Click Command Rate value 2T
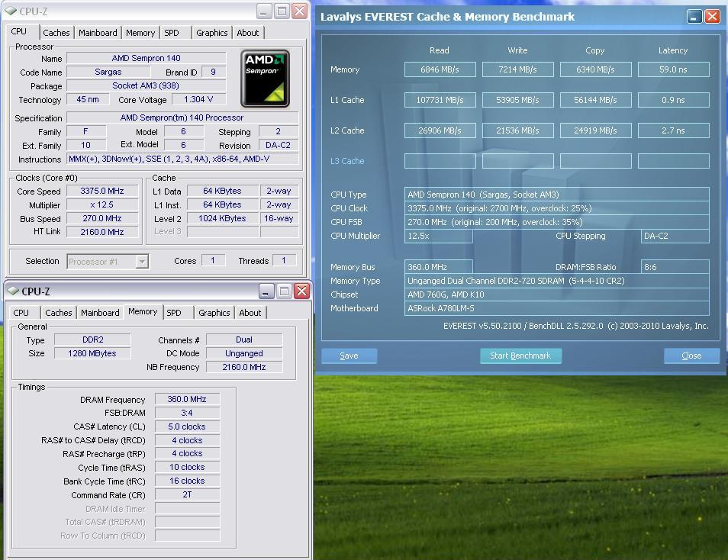 pyautogui.click(x=187, y=494)
